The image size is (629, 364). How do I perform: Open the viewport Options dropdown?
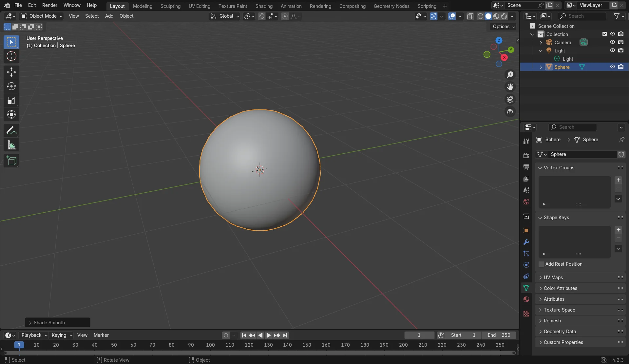pos(504,27)
